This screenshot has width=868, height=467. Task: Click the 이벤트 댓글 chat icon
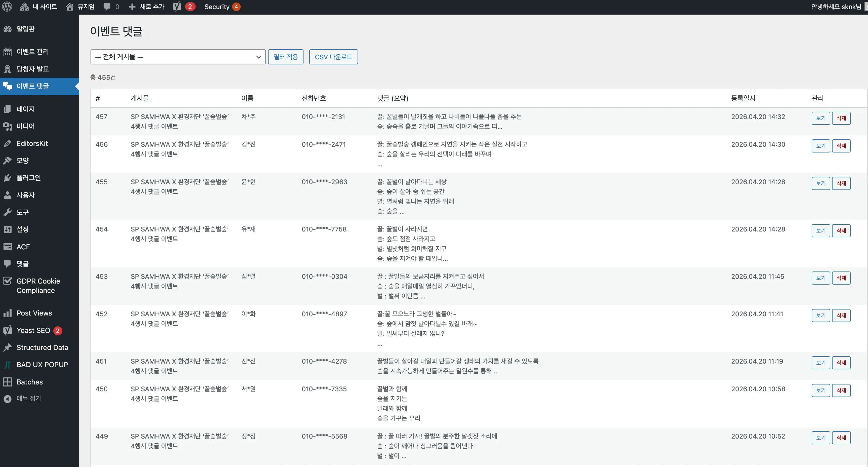[x=7, y=86]
